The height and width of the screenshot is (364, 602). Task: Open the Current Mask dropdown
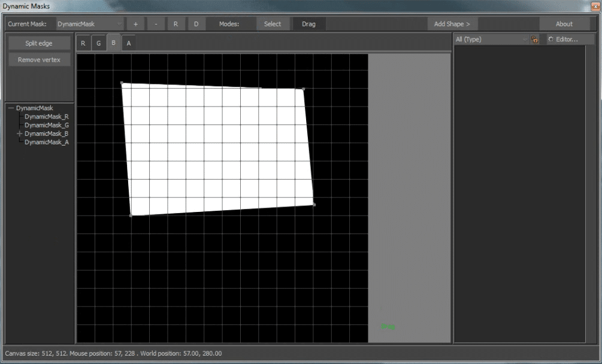click(x=90, y=24)
